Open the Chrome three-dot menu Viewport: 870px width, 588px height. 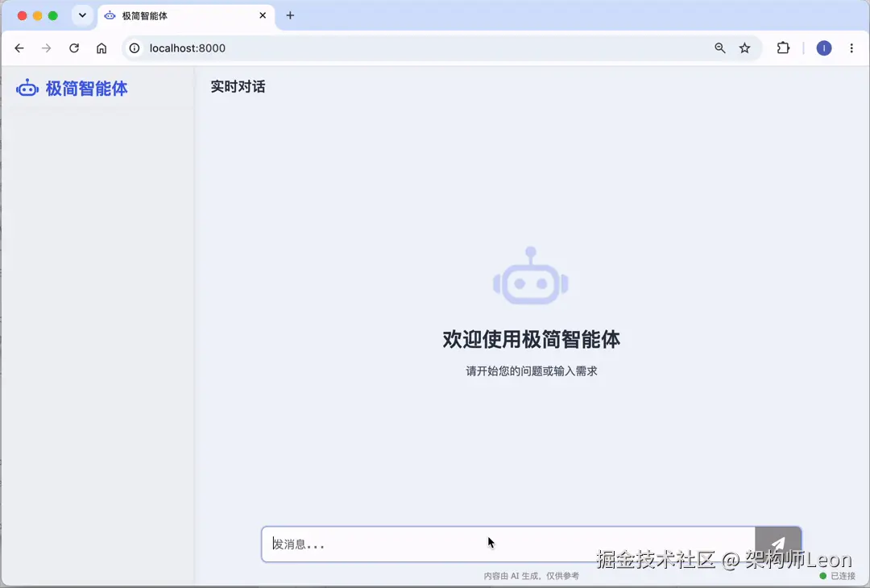pos(851,48)
